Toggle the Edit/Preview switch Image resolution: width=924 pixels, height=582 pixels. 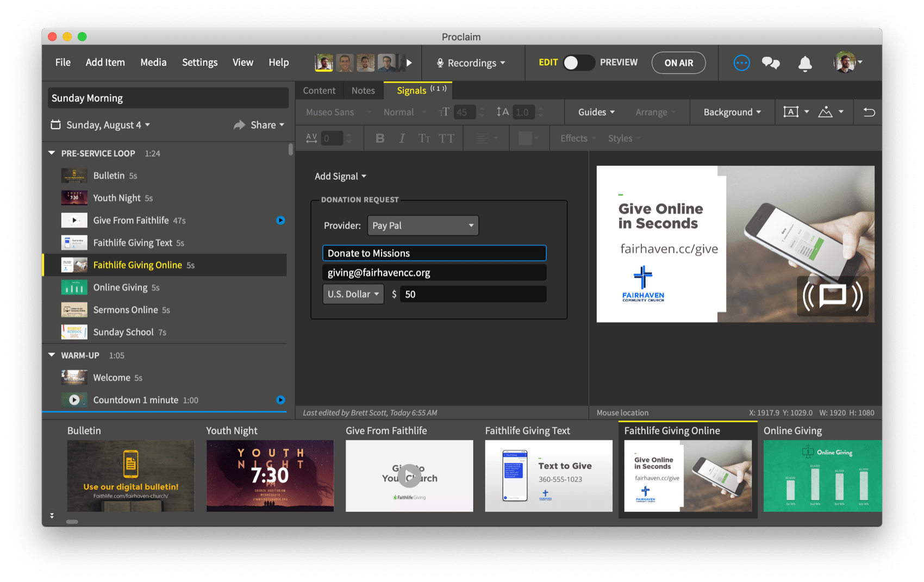tap(578, 62)
